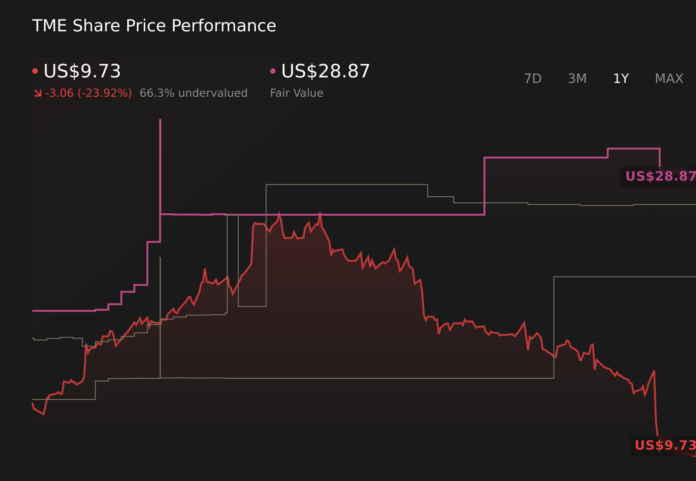This screenshot has height=481, width=696.
Task: Switch chart to 3M range
Action: click(577, 78)
